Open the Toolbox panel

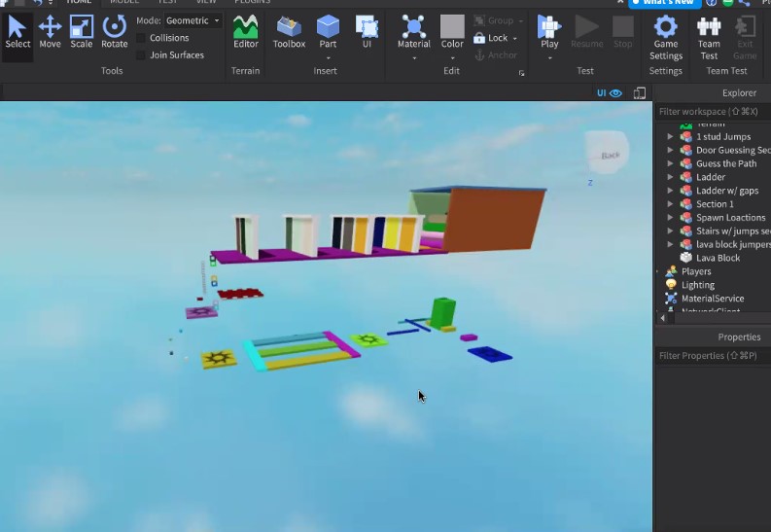pos(289,31)
